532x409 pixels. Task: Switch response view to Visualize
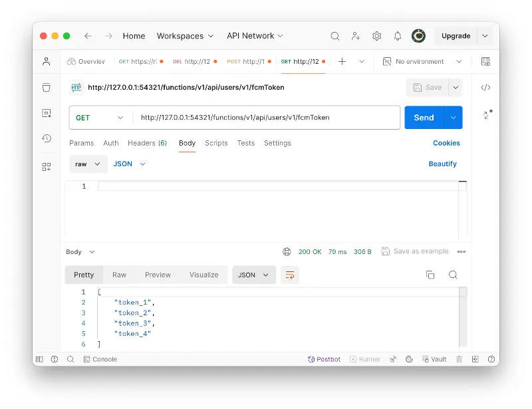[x=204, y=275]
